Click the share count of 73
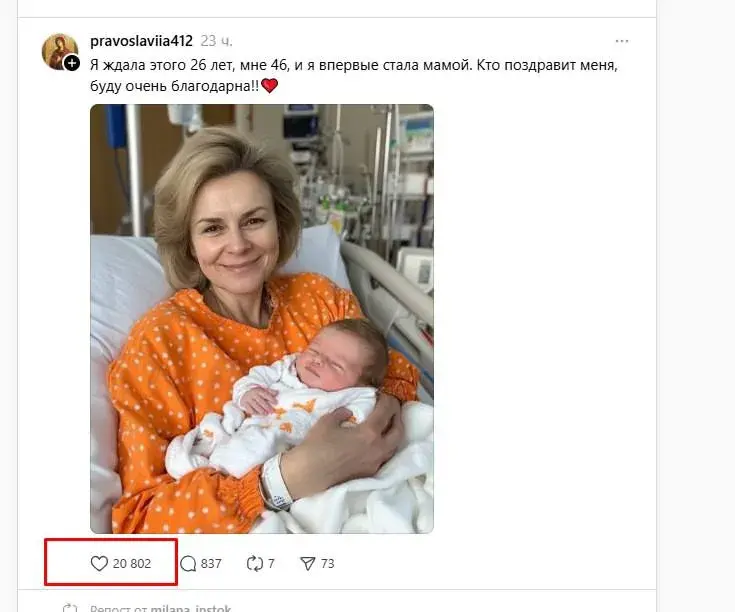This screenshot has height=612, width=735. [x=327, y=564]
